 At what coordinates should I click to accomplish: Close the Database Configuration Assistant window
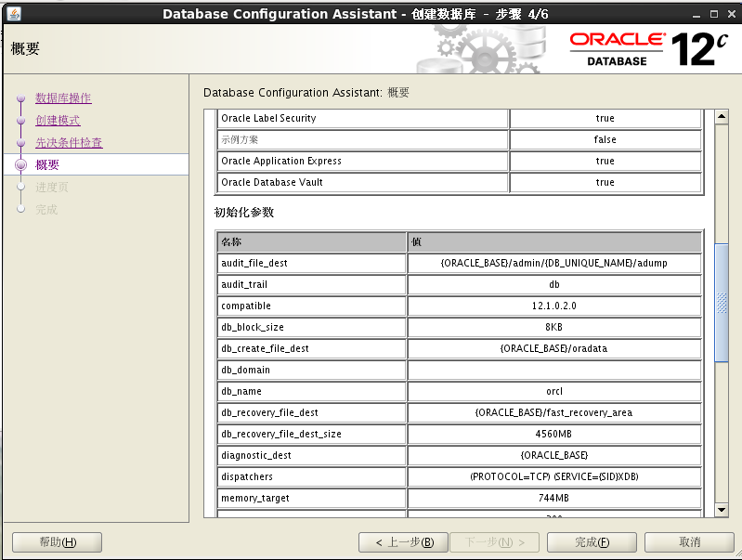pos(732,14)
